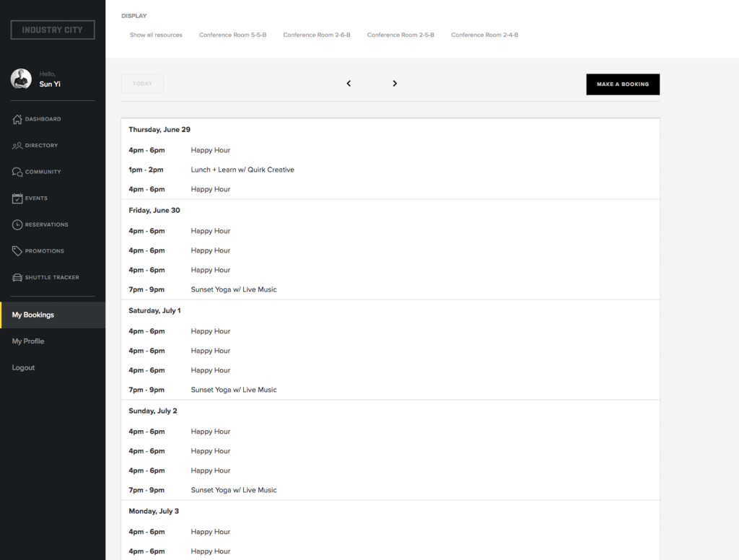The image size is (739, 560).
Task: Open My Bookings page
Action: pos(53,315)
